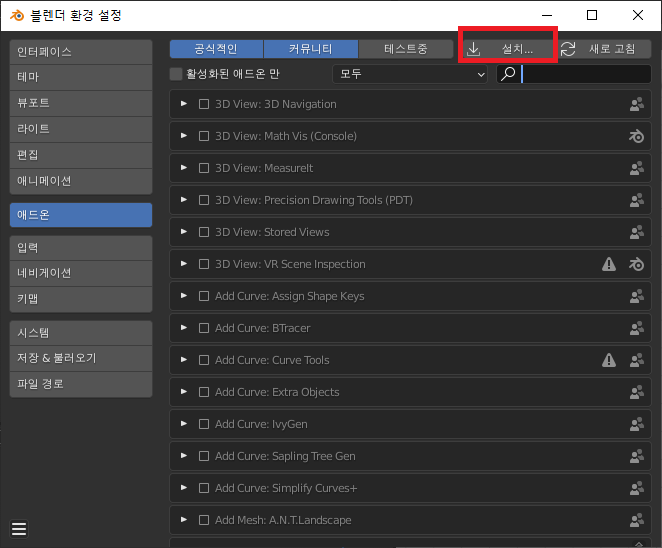Viewport: 662px width, 548px height.
Task: Toggle the 커뮤니티 support level filter
Action: 311,49
